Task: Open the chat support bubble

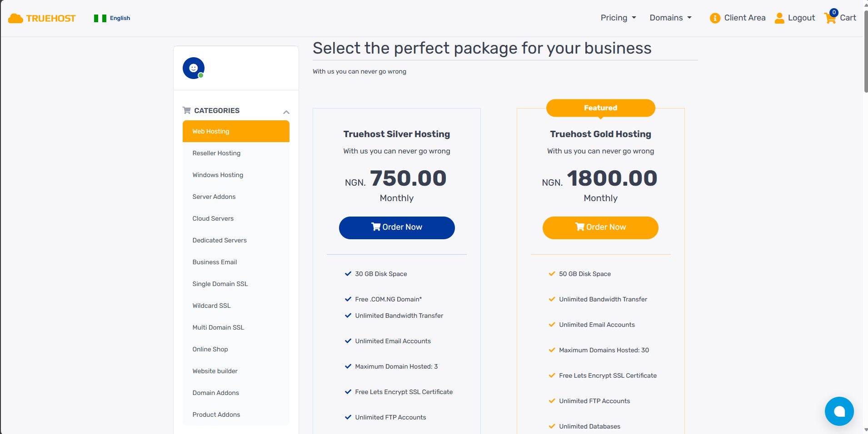Action: coord(838,411)
